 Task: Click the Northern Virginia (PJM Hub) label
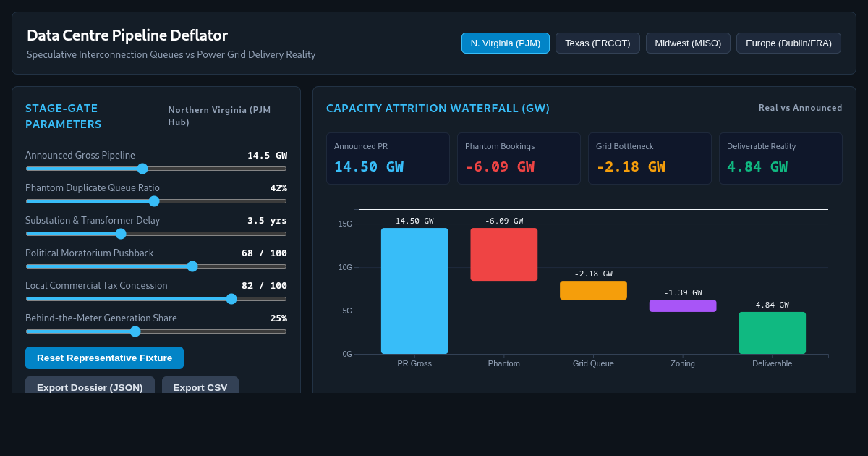click(220, 116)
